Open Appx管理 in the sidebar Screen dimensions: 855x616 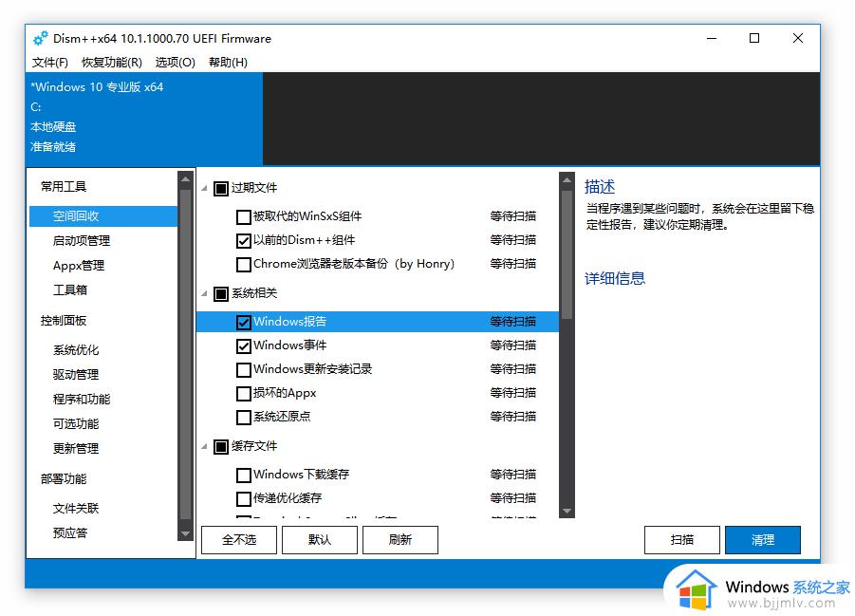click(79, 266)
